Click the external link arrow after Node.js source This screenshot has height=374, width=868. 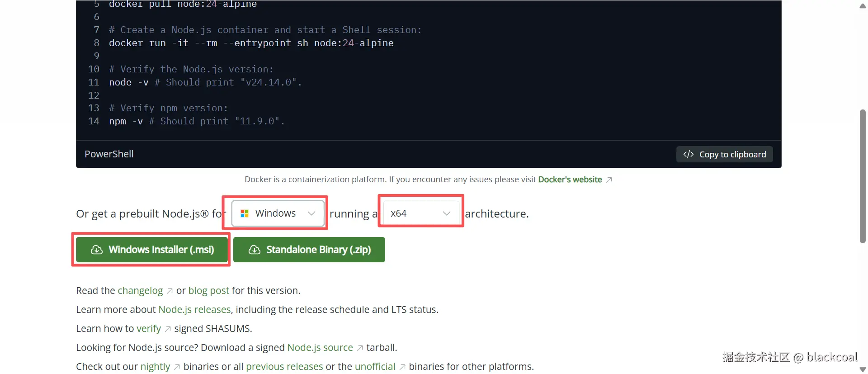tap(360, 348)
